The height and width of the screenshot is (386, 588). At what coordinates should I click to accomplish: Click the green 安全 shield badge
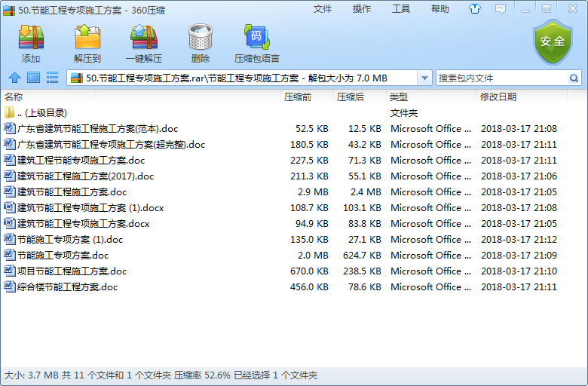pos(553,41)
